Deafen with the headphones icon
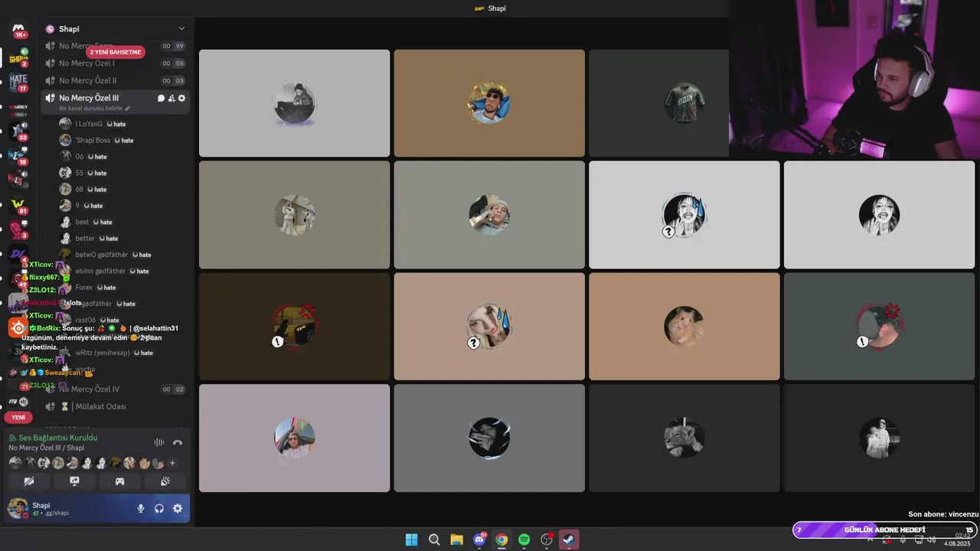The height and width of the screenshot is (551, 980). [x=159, y=508]
